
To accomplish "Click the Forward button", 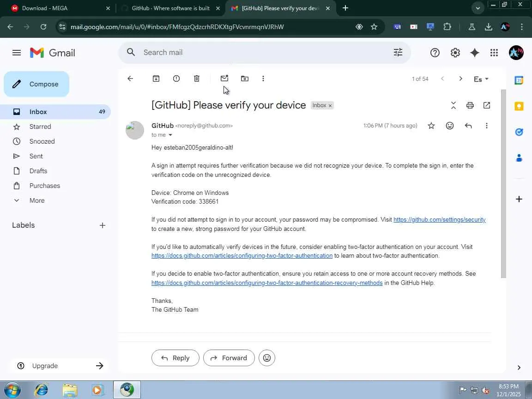I will click(229, 358).
